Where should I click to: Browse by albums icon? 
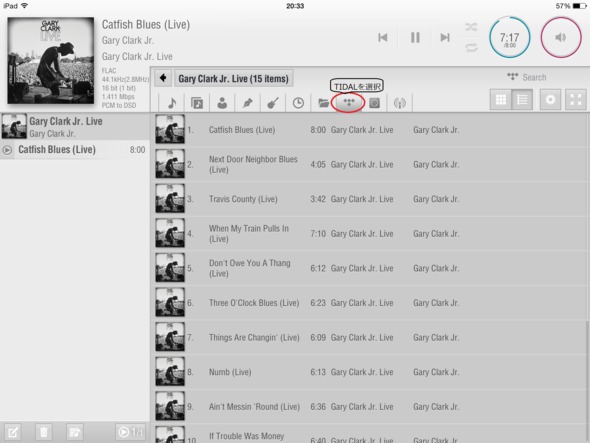pos(197,103)
